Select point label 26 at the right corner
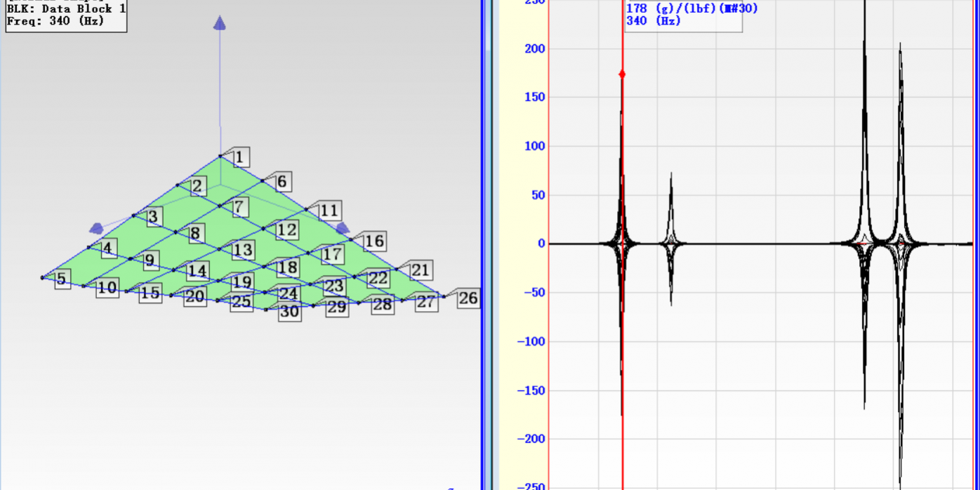Screen dimensions: 980x490 pos(468,299)
